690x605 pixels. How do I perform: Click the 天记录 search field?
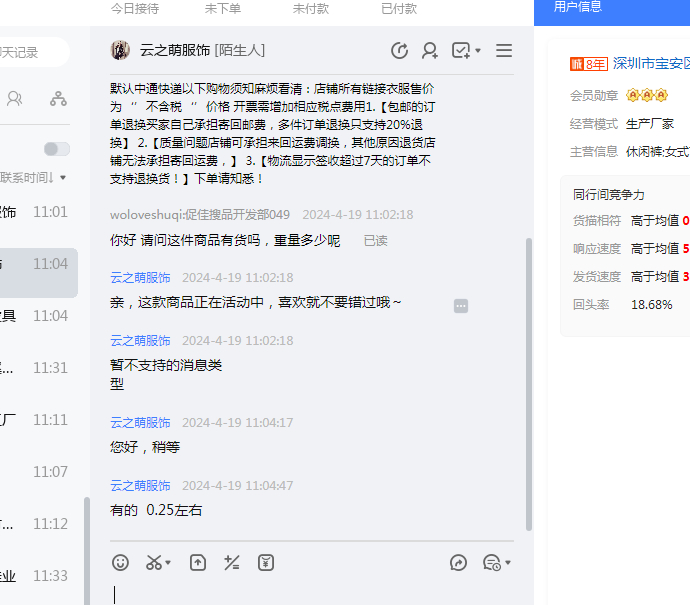[34, 52]
